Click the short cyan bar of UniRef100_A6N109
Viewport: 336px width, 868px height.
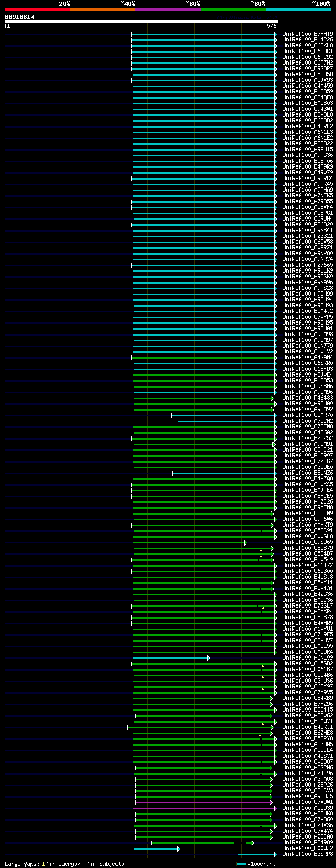[x=171, y=658]
